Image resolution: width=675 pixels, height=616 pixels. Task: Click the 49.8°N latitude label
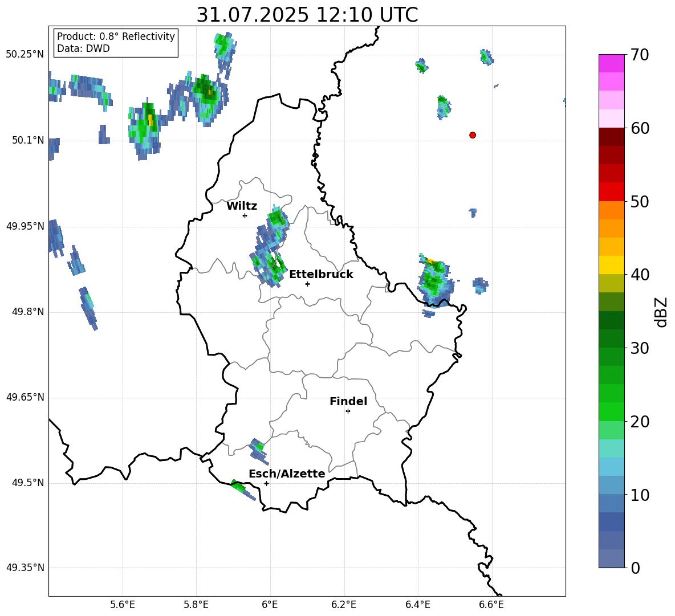(x=29, y=312)
